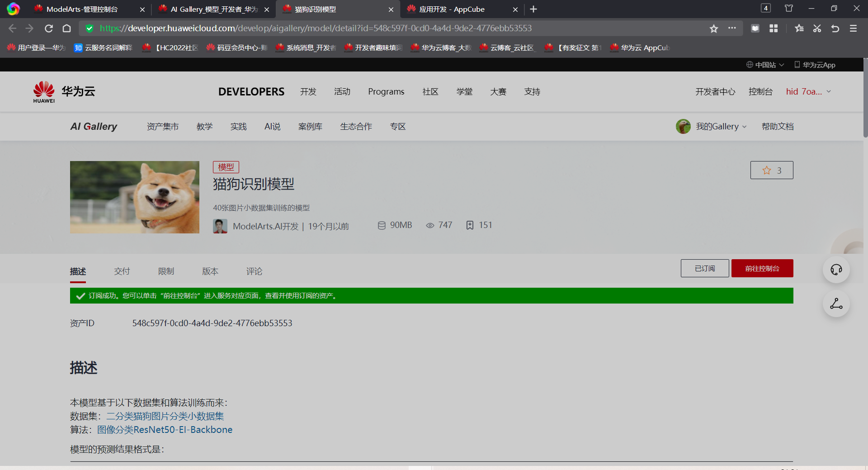Close the ModelArts-管理控制台 tab

[x=142, y=9]
